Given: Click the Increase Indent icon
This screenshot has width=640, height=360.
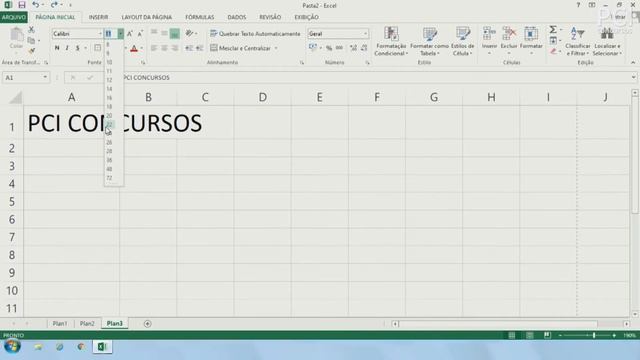Looking at the screenshot, I should tap(199, 48).
